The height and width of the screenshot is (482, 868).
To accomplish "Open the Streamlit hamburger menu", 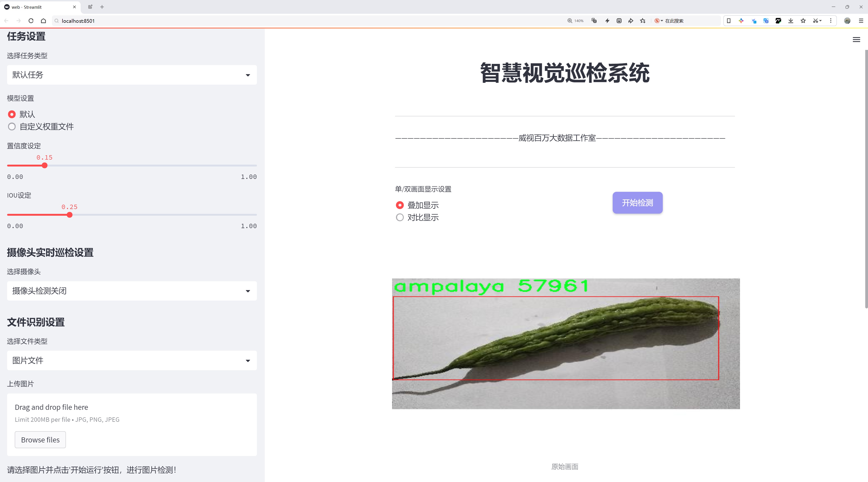I will pos(856,40).
